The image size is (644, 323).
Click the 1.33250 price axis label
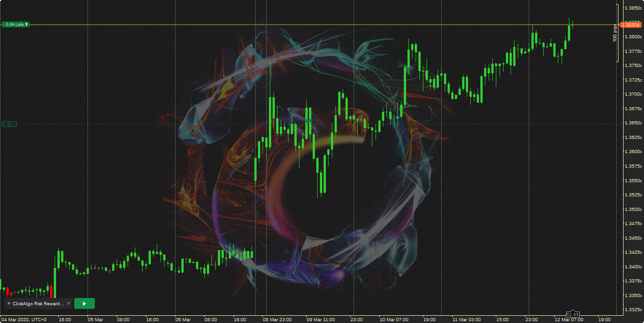[634, 310]
